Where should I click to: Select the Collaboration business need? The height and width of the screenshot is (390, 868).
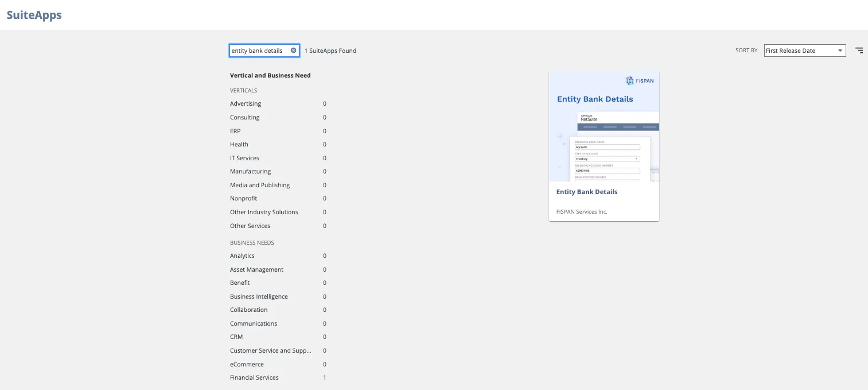click(x=248, y=310)
